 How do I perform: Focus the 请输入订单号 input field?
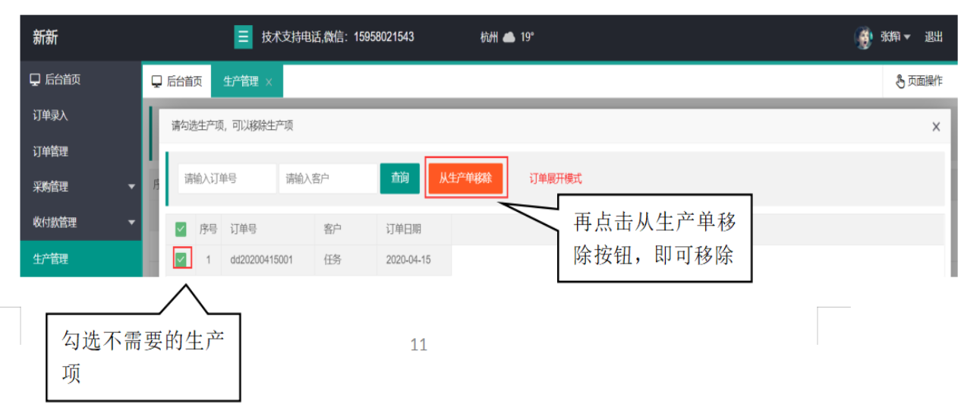click(227, 179)
